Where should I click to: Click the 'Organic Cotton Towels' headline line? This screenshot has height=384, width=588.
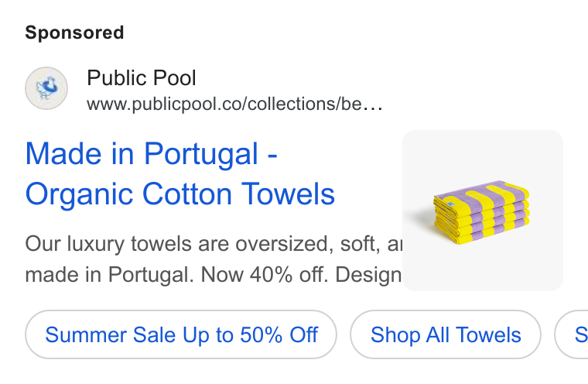(x=180, y=194)
